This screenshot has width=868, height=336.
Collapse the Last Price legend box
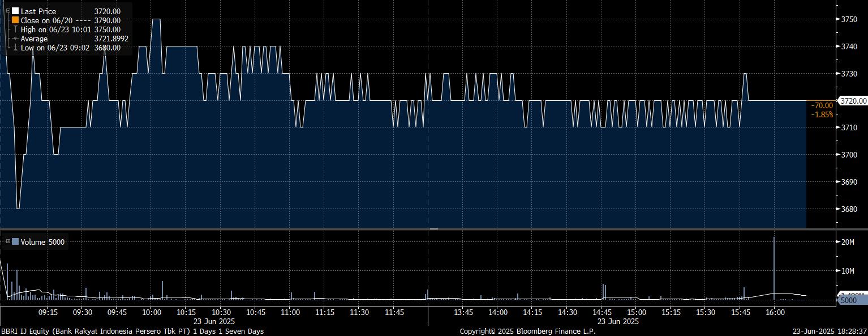pyautogui.click(x=8, y=11)
